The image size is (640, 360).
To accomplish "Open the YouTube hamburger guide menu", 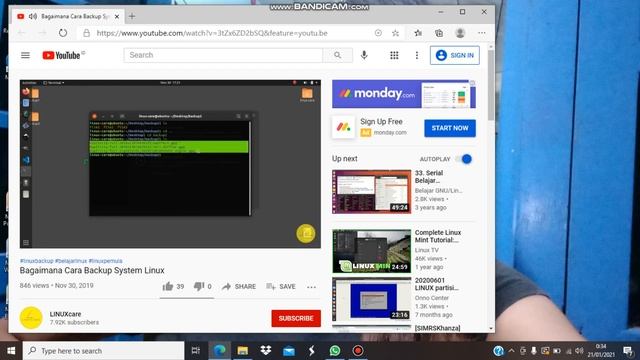I will pos(25,55).
